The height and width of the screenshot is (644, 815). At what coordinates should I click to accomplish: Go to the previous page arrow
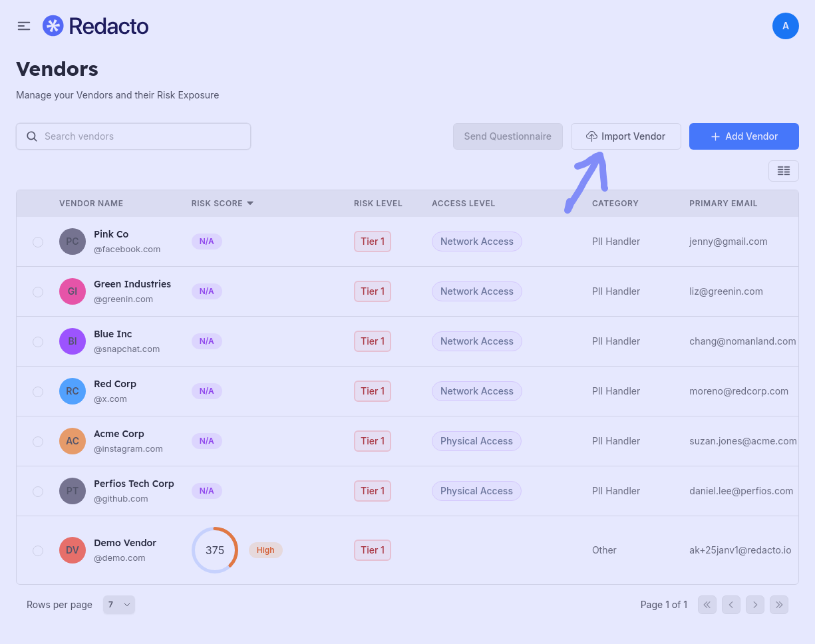[x=731, y=605]
